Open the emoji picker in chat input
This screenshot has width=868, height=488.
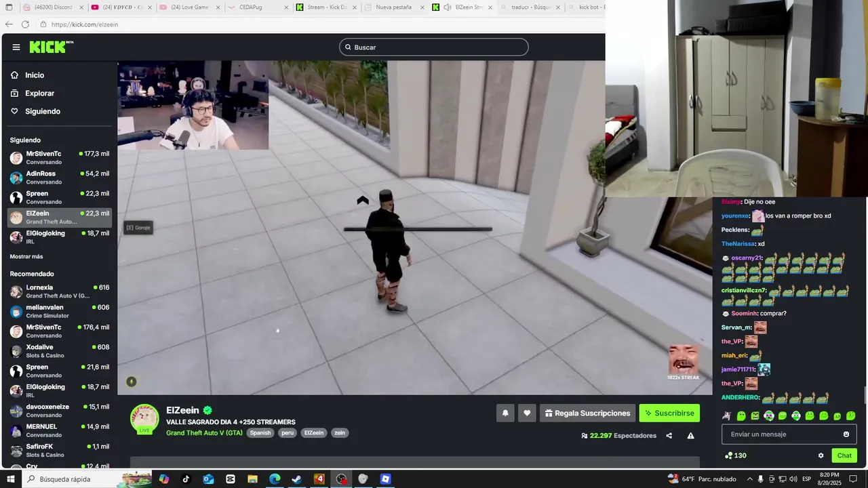(846, 434)
